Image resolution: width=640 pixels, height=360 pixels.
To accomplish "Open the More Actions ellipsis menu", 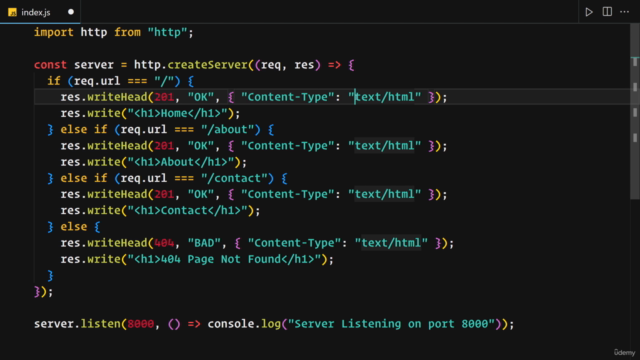I will point(624,12).
